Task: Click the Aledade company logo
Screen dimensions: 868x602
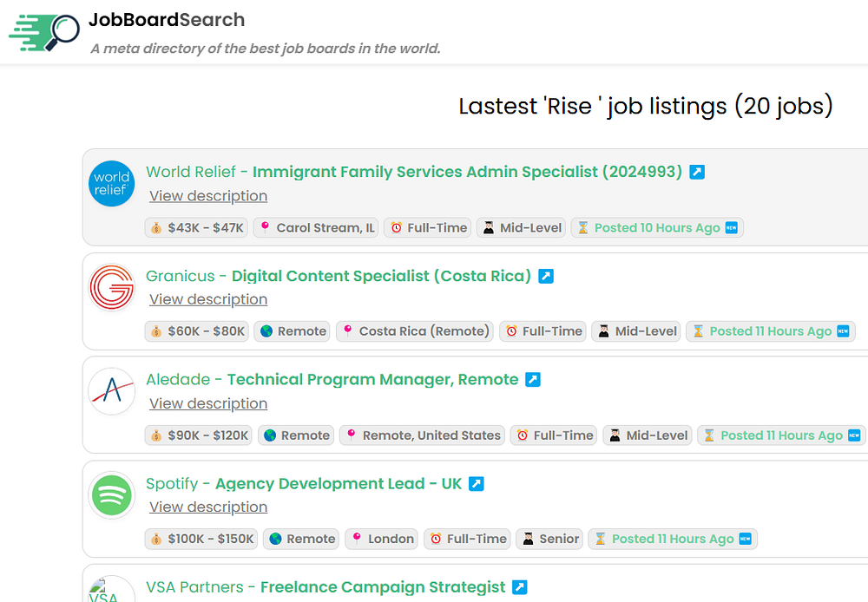Action: pyautogui.click(x=112, y=392)
